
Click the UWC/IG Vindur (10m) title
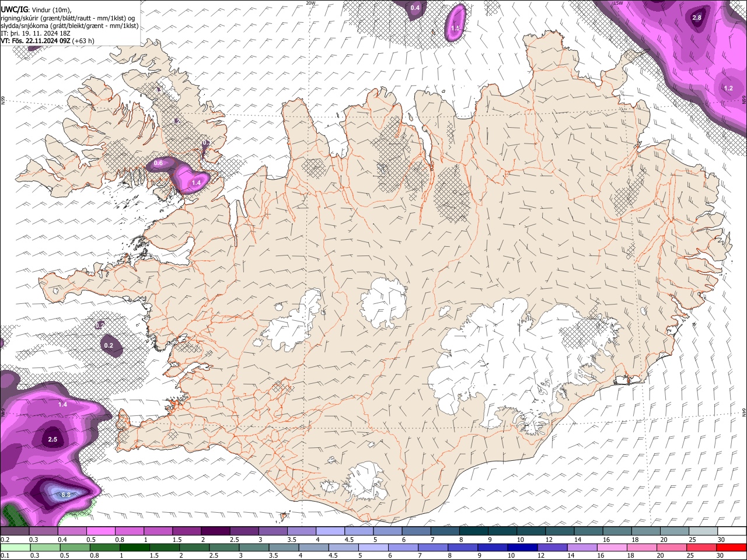click(36, 9)
